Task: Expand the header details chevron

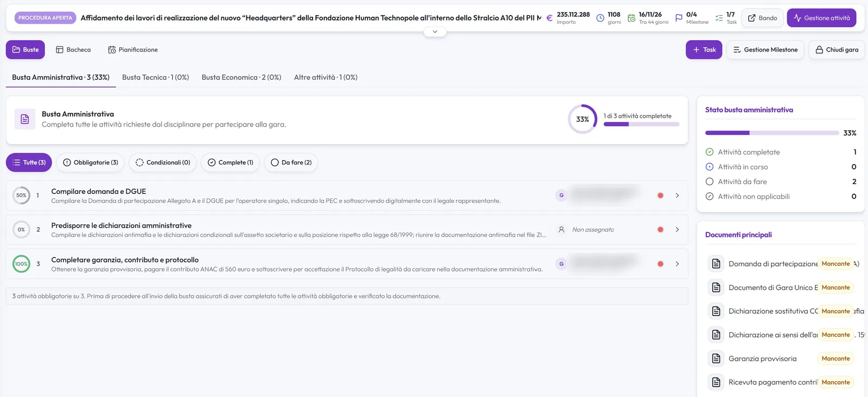Action: tap(435, 31)
